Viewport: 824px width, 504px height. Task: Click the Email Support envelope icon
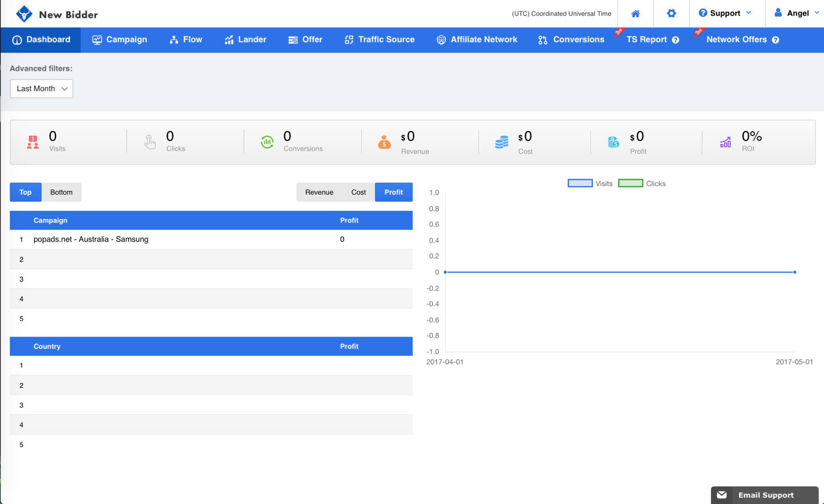721,495
